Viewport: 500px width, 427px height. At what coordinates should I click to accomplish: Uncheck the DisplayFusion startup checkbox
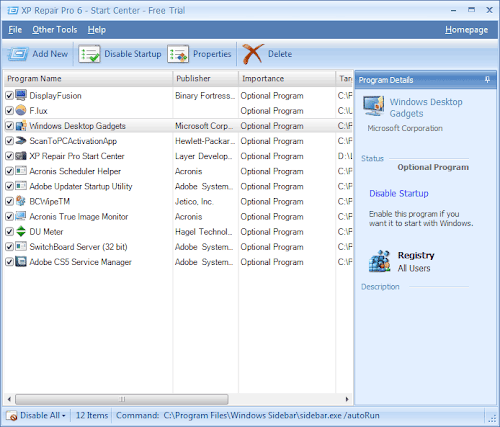(x=9, y=96)
